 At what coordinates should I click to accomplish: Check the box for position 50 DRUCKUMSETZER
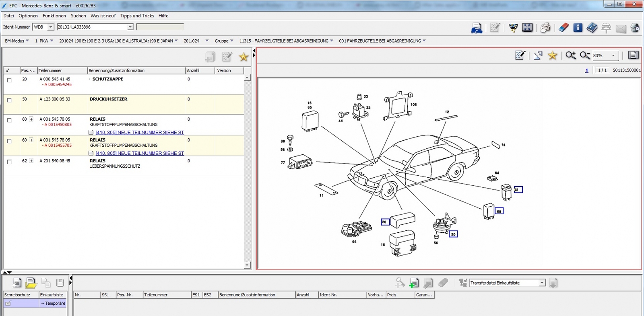click(9, 100)
